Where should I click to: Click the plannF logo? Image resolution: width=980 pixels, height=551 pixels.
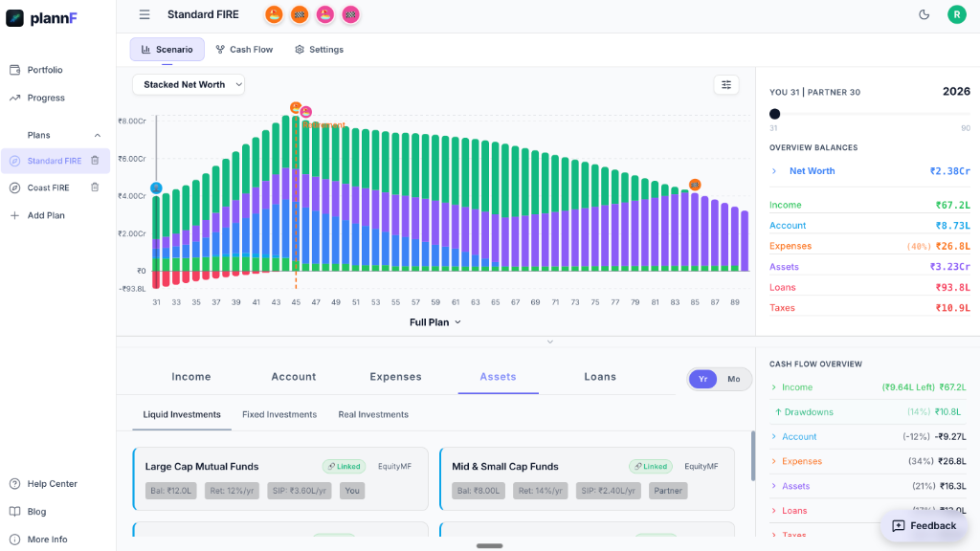(x=41, y=18)
